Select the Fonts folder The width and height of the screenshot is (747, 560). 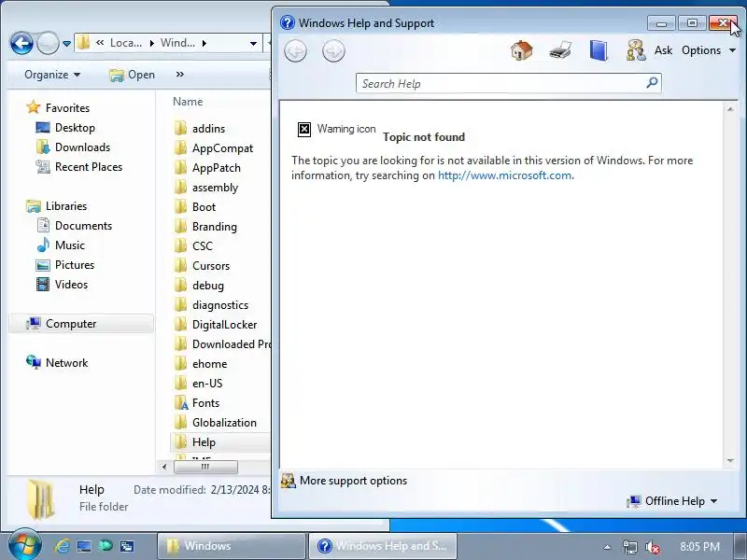[196, 403]
